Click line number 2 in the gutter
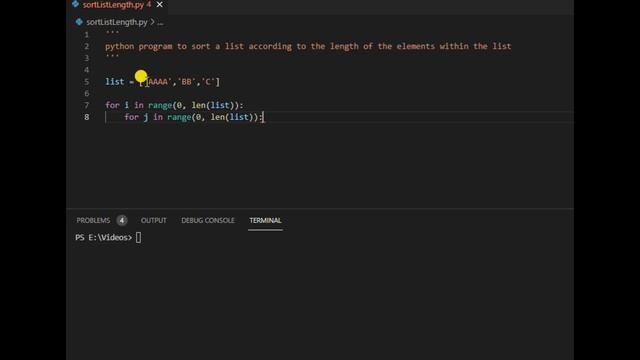Image resolution: width=640 pixels, height=360 pixels. [87, 46]
